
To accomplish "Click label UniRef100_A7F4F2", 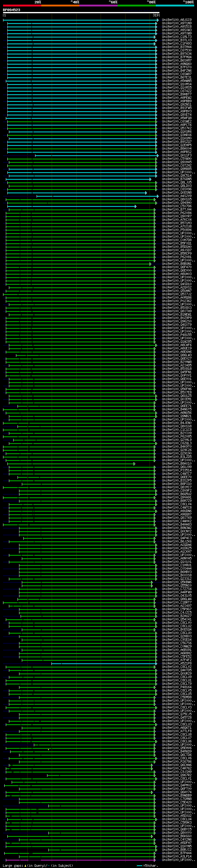I will click(177, 660).
